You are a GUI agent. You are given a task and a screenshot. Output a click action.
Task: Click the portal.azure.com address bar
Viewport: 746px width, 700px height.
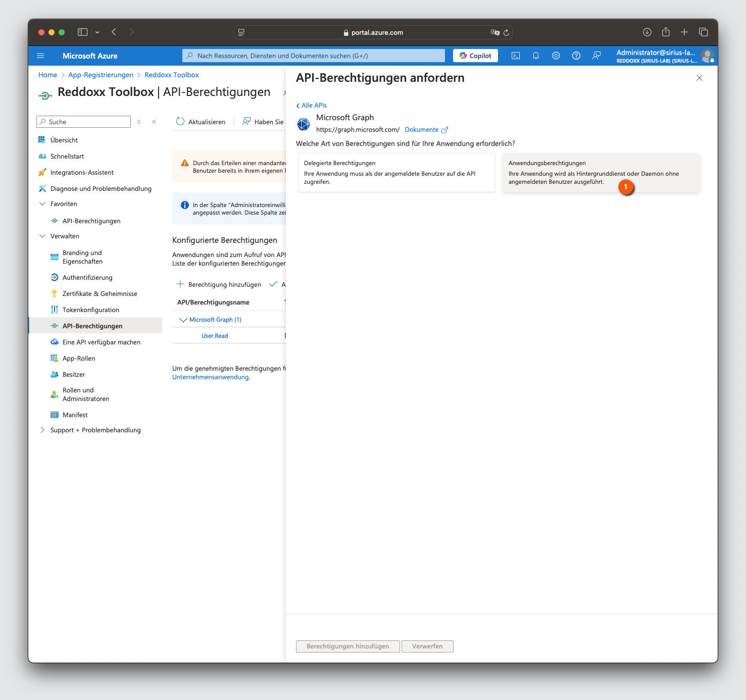click(373, 32)
